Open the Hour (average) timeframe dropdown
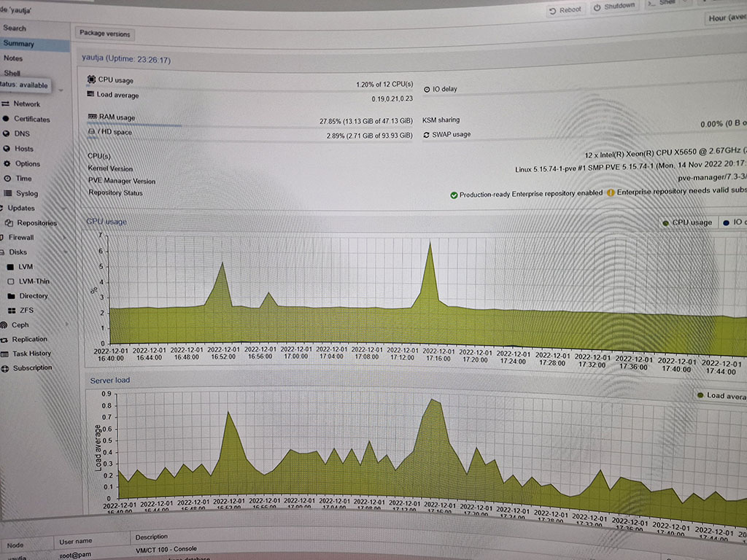 coord(726,18)
